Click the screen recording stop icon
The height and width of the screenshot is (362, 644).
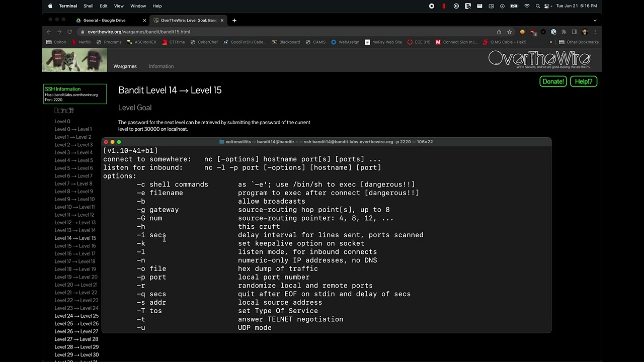(432, 6)
